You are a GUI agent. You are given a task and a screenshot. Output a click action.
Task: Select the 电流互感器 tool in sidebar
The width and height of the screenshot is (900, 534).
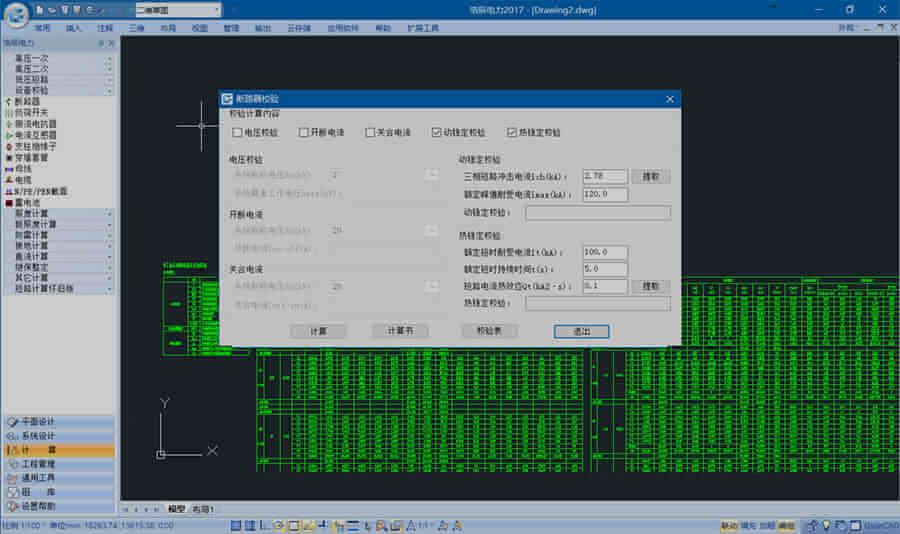point(34,134)
